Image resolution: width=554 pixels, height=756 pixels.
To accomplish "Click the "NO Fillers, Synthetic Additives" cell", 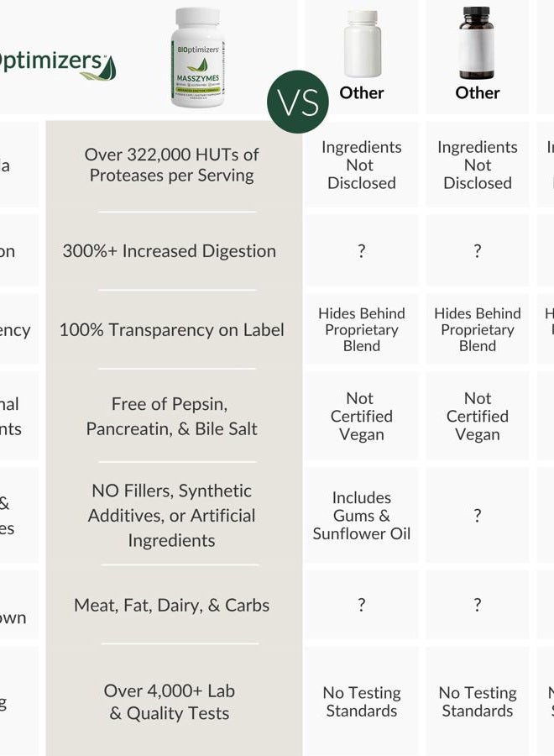I will click(x=172, y=515).
